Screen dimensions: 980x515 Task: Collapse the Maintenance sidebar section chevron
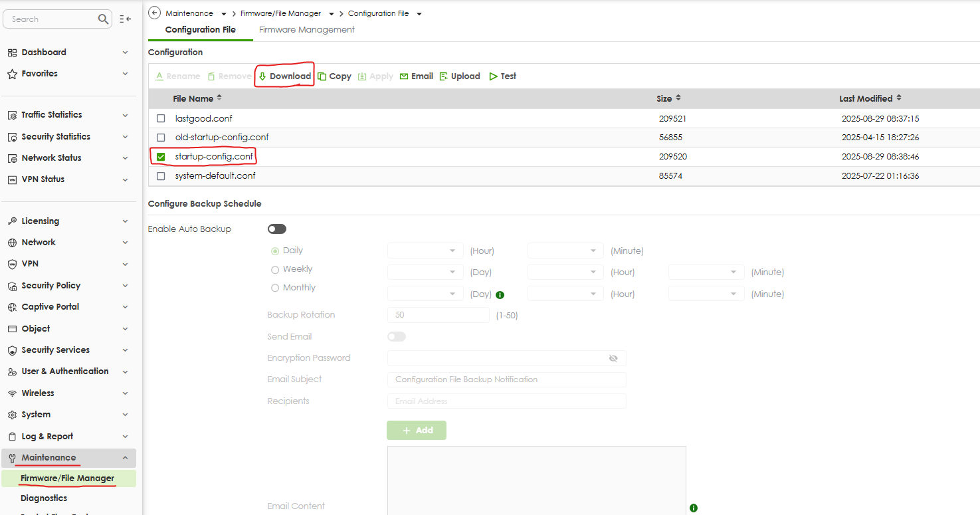pos(126,458)
